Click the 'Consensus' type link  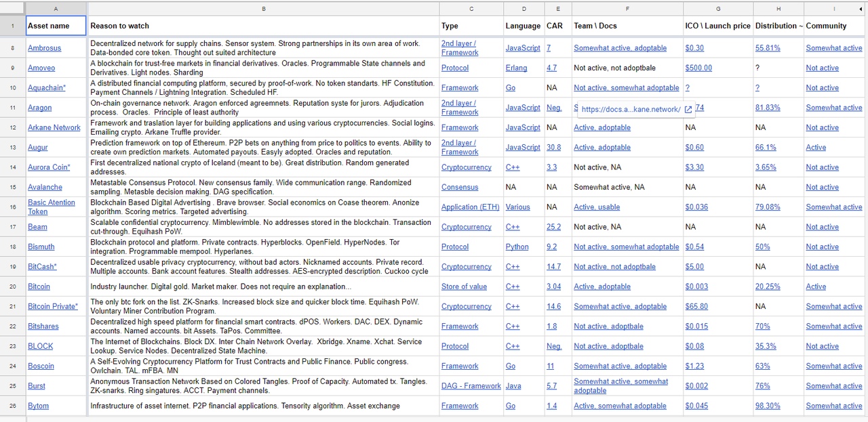click(460, 187)
